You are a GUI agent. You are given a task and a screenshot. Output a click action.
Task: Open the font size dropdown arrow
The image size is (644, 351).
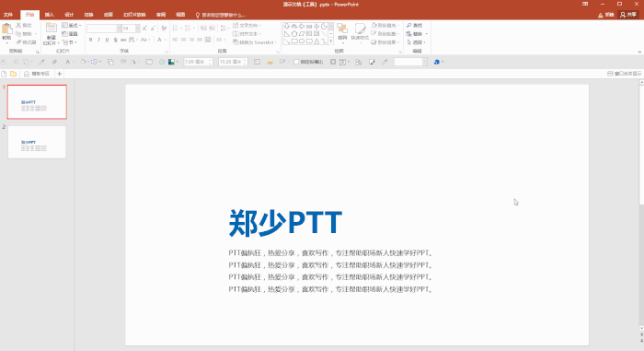pos(138,29)
